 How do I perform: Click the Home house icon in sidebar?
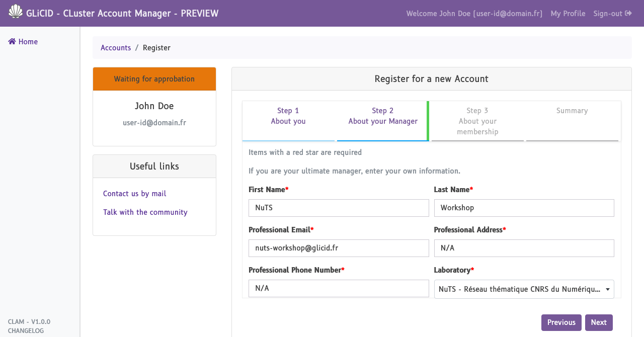[x=12, y=42]
